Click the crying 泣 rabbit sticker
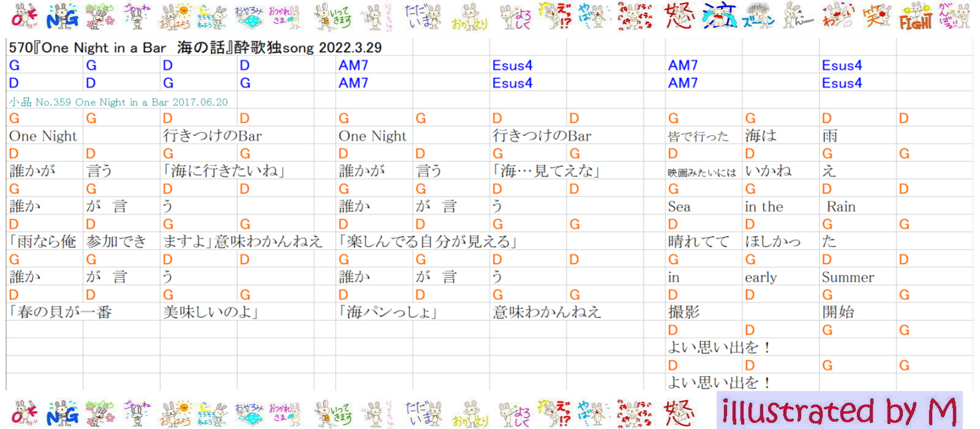The image size is (980, 429). pyautogui.click(x=718, y=17)
